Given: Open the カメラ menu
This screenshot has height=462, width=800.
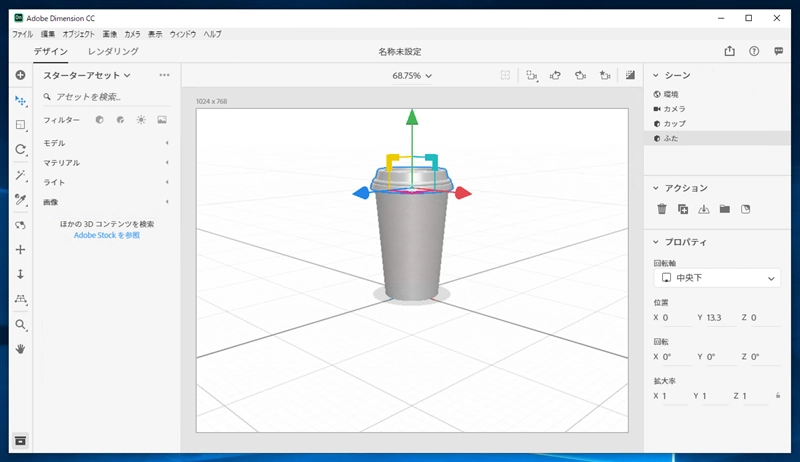Looking at the screenshot, I should coord(132,34).
